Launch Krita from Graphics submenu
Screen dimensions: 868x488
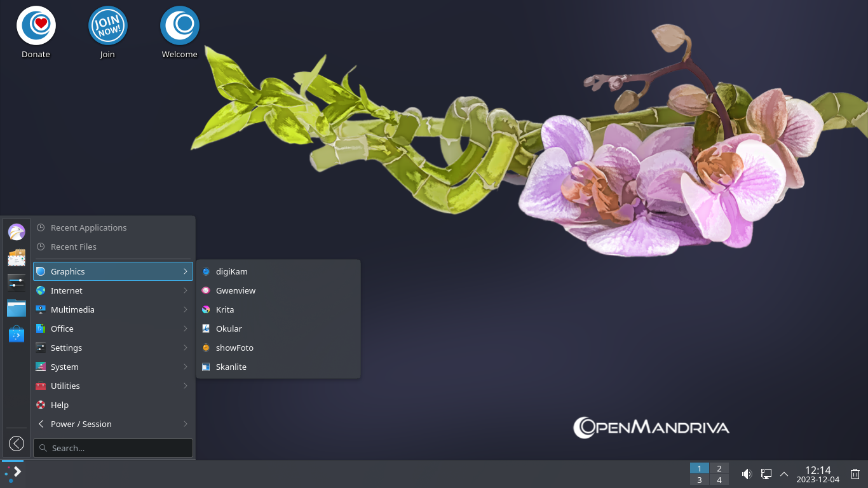[278, 309]
